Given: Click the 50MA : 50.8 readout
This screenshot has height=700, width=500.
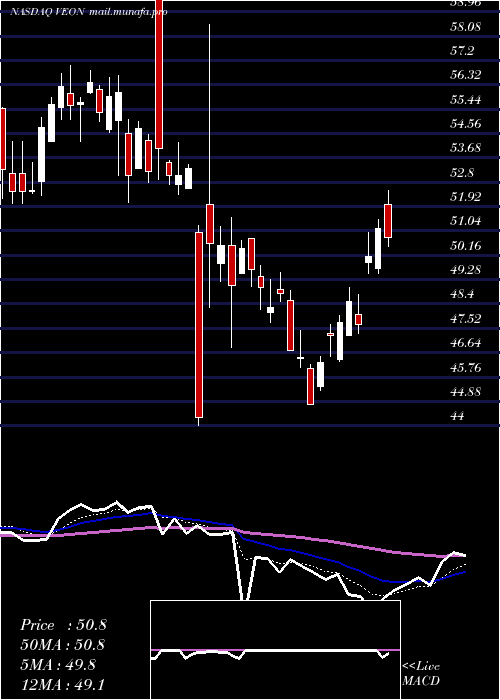Looking at the screenshot, I should (x=62, y=645).
